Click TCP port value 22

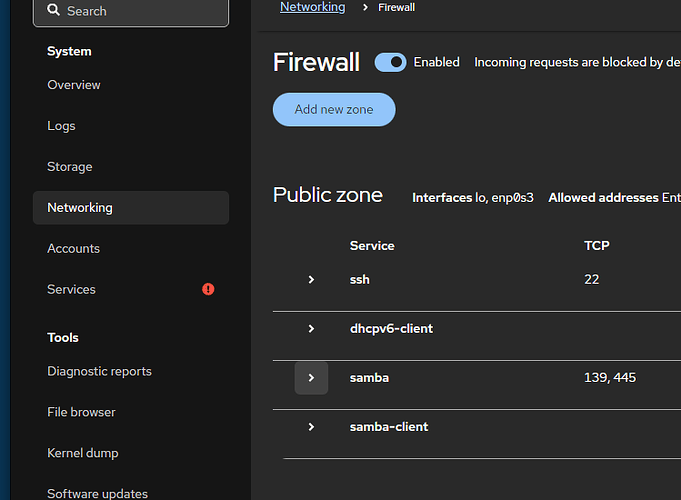592,279
